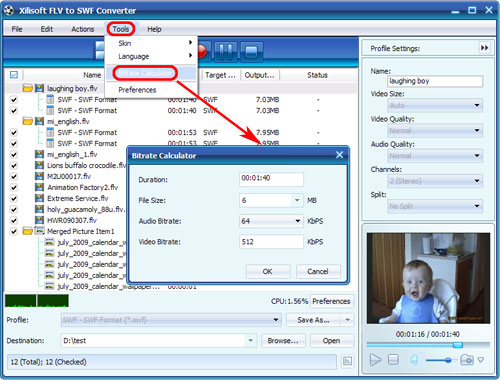Open the snapshot options triangle
The image size is (500, 380).
pyautogui.click(x=481, y=360)
